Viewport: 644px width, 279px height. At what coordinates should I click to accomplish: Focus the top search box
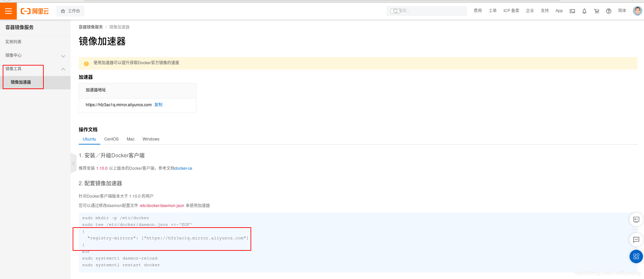(x=426, y=11)
